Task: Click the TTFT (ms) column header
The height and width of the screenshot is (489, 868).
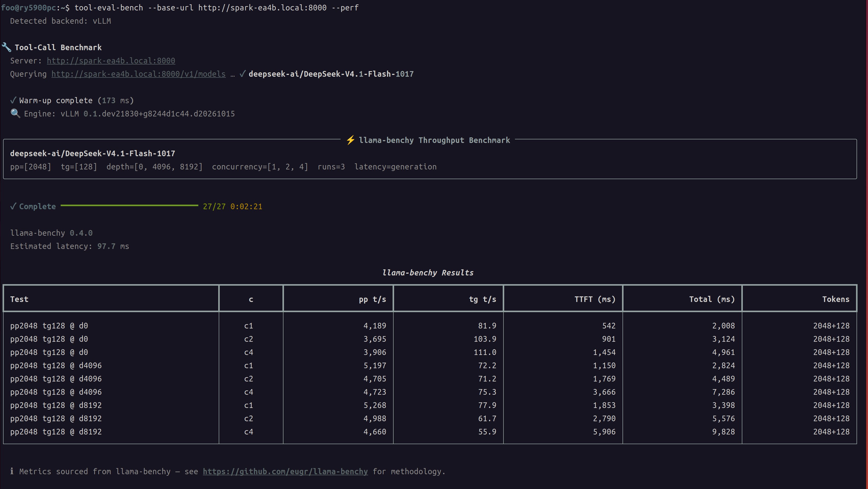Action: (x=595, y=299)
